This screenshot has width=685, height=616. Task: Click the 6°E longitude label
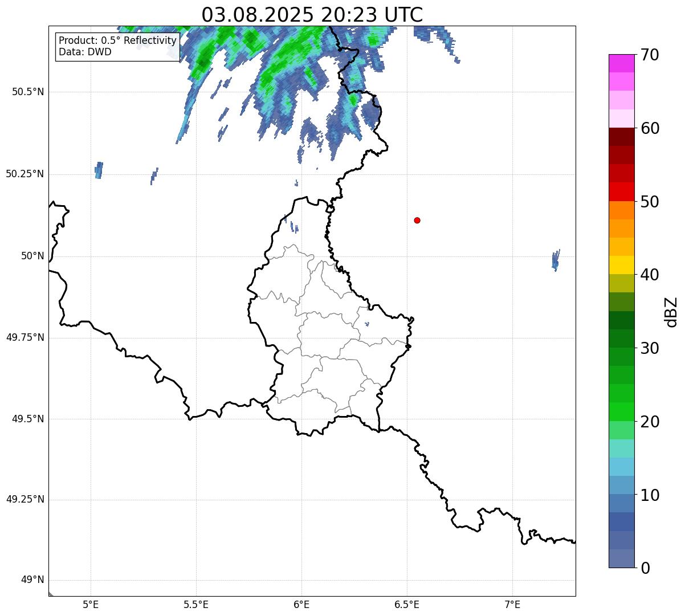(301, 604)
